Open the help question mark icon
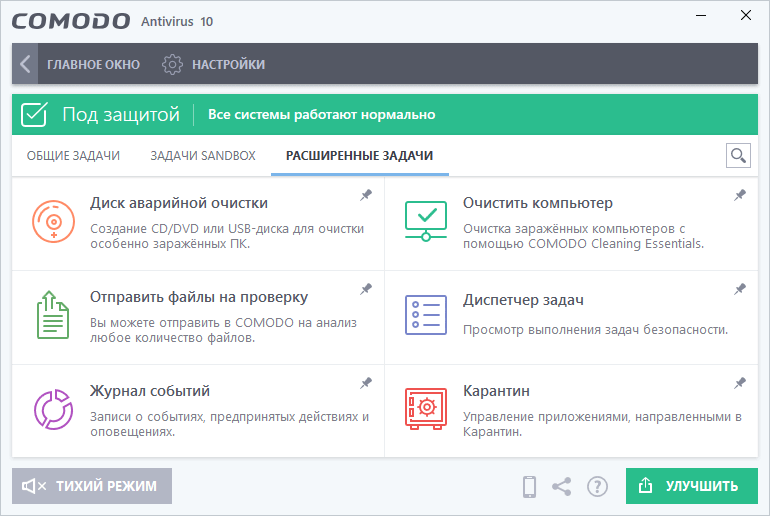This screenshot has height=516, width=770. pos(597,487)
